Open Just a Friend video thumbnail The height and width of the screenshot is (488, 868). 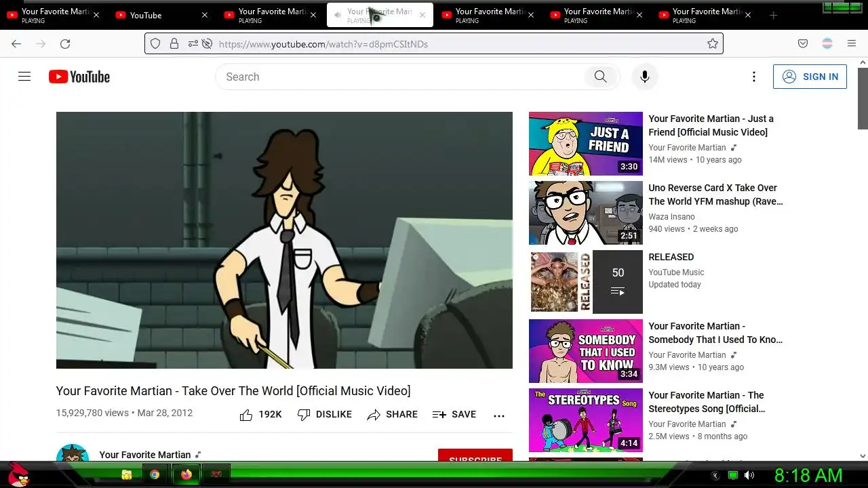[x=586, y=144]
